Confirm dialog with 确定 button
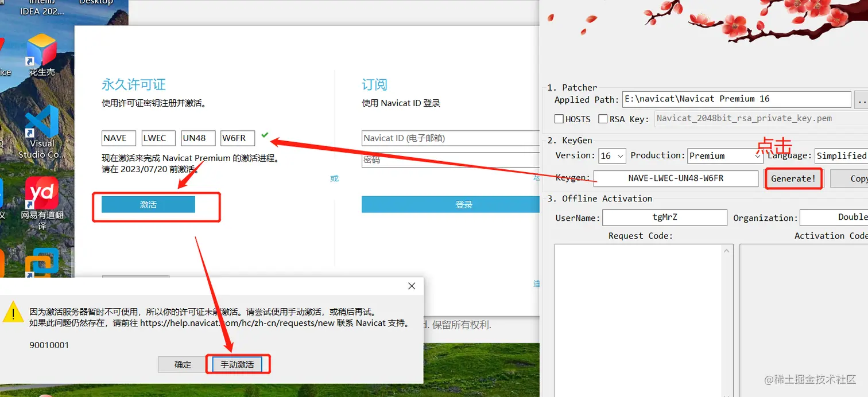This screenshot has height=397, width=868. tap(183, 364)
